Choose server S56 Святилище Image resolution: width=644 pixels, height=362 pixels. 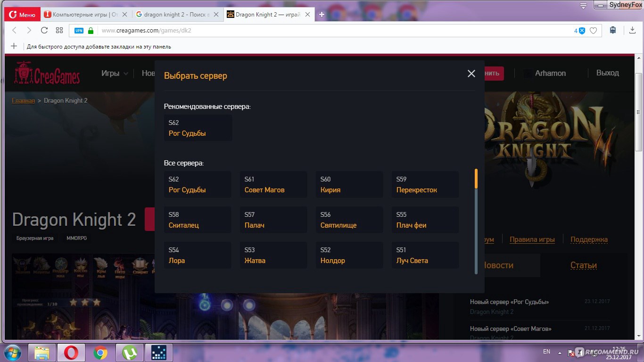[x=349, y=220]
